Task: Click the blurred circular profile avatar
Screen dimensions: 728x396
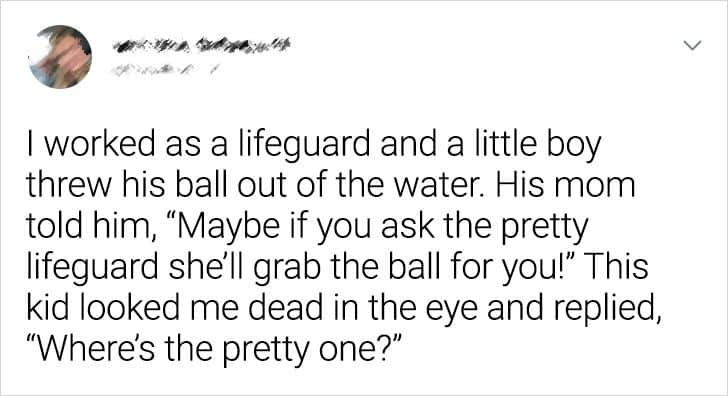Action: click(60, 57)
